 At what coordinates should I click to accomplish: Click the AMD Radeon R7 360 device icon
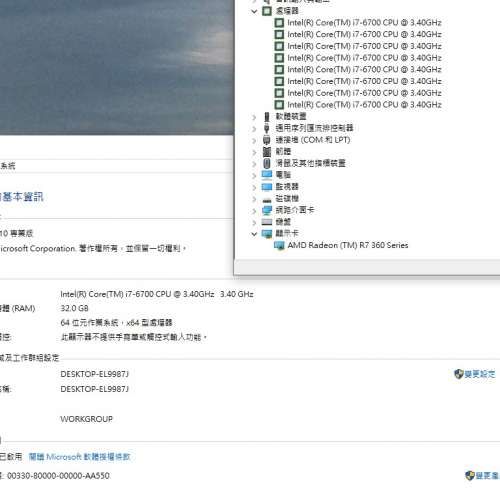[x=279, y=246]
